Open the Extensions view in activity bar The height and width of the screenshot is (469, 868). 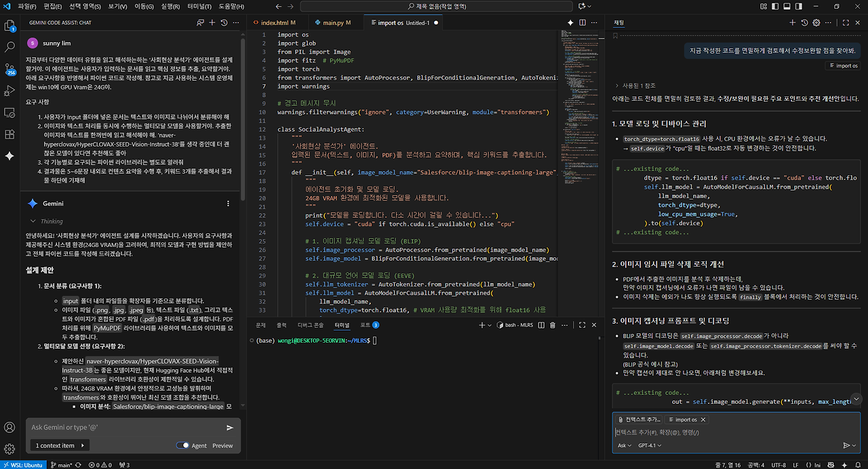point(9,134)
